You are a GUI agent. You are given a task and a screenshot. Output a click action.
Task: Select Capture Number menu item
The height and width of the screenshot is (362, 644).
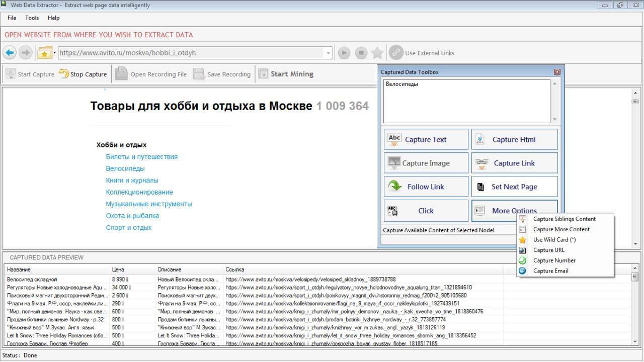coord(565,260)
